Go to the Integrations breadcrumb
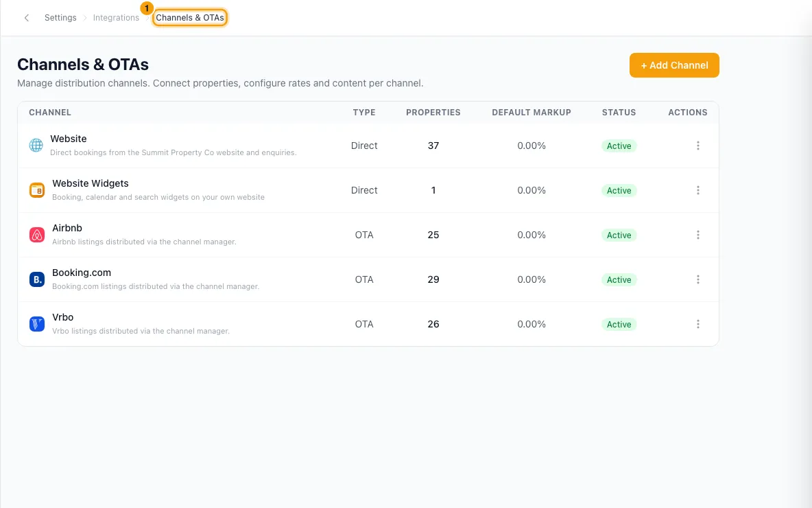The width and height of the screenshot is (812, 508). click(x=116, y=18)
